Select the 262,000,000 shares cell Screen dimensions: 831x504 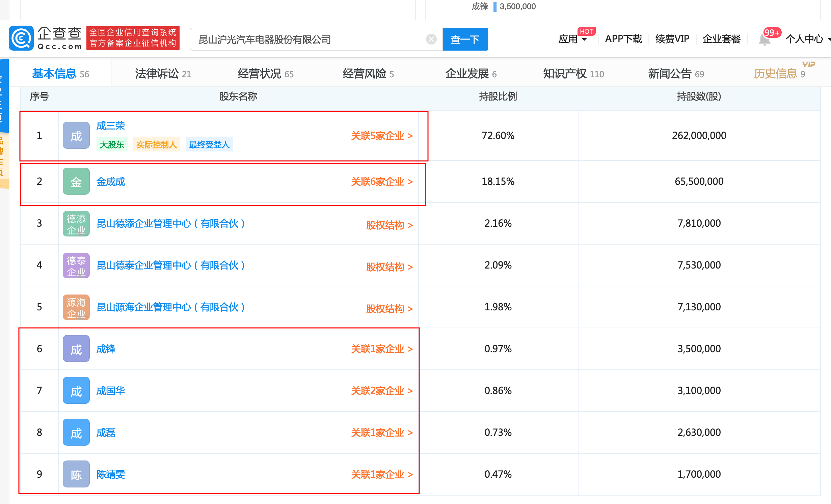tap(699, 136)
